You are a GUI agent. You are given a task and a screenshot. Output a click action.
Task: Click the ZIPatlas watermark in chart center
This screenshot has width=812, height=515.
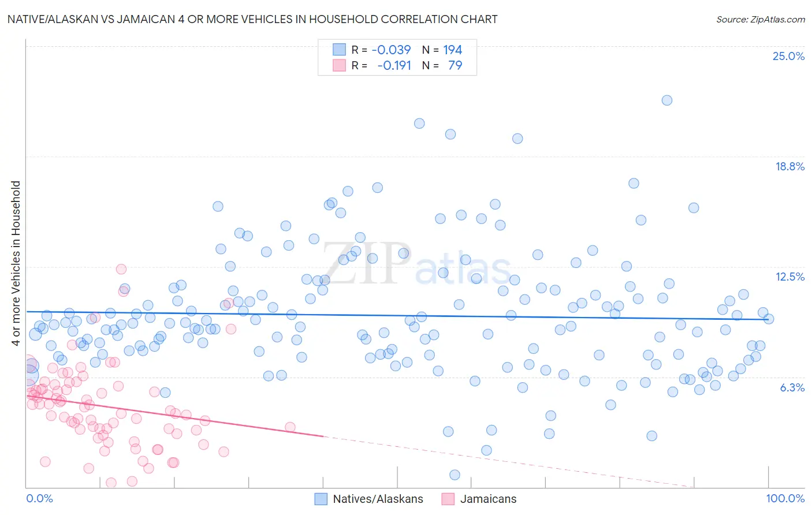point(416,263)
